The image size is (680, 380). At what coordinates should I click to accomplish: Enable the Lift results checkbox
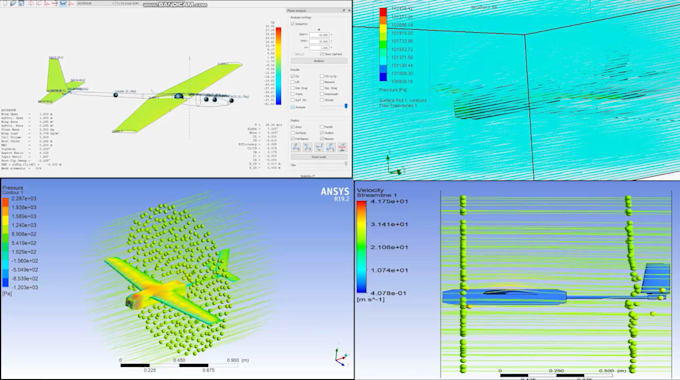pyautogui.click(x=293, y=82)
